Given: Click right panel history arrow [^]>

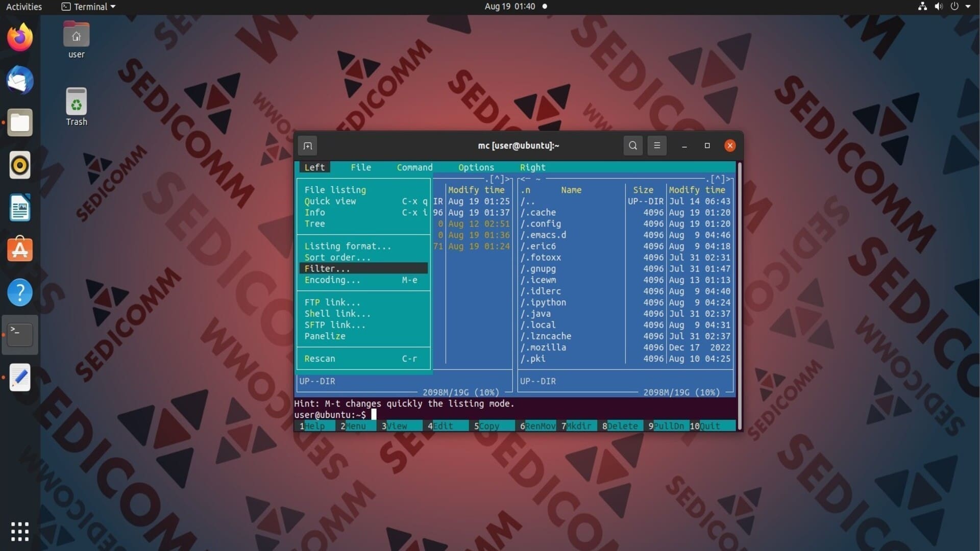Looking at the screenshot, I should pyautogui.click(x=721, y=179).
